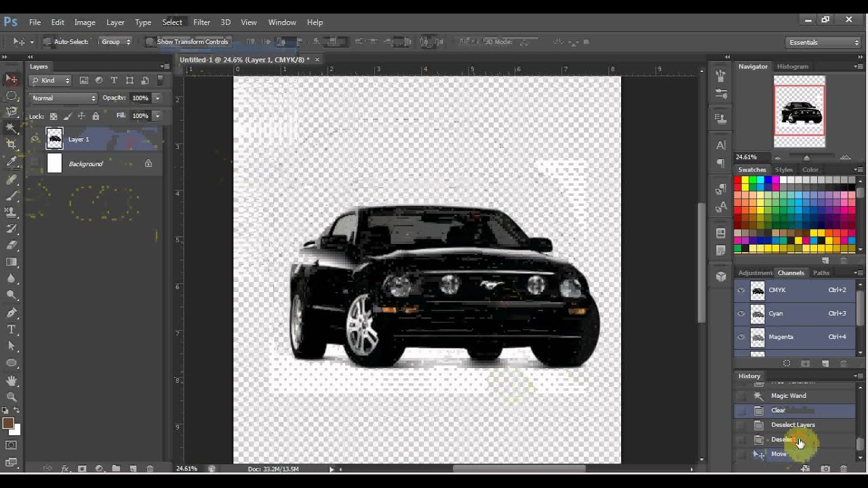Select the Cyan channel row
This screenshot has width=868, height=488.
tap(795, 314)
